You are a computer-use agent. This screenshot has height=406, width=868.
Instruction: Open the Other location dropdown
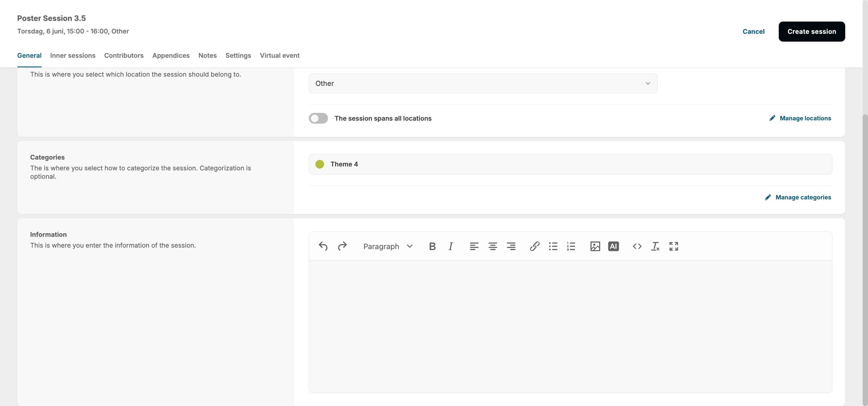[483, 84]
